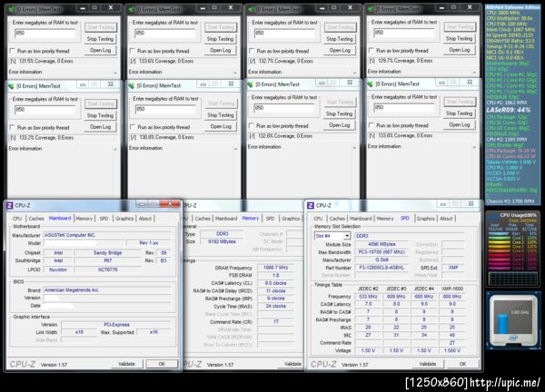Click the MemTest title icon of the 133.2% coverage window
Viewport: 545px width, 392px height.
(x=12, y=86)
